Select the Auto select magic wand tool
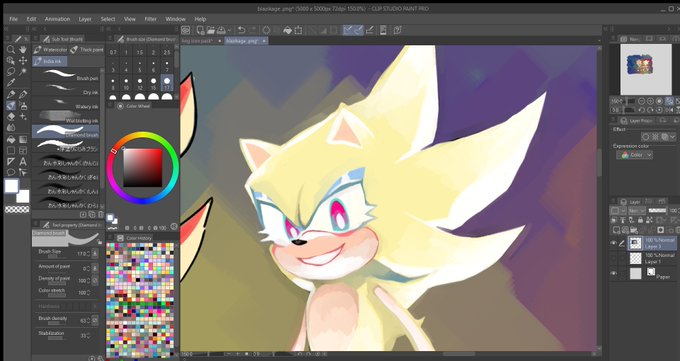The height and width of the screenshot is (361, 680). tap(23, 71)
